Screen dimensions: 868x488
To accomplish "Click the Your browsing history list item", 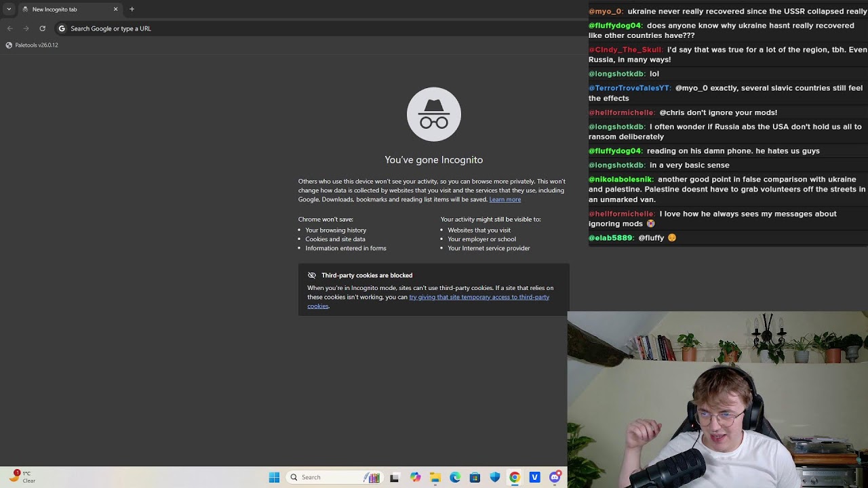I will 336,230.
